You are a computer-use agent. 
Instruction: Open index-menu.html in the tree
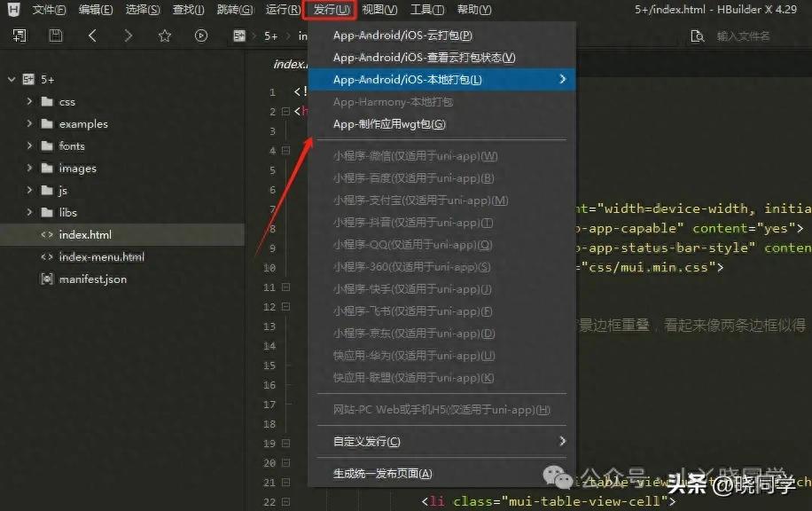click(101, 257)
